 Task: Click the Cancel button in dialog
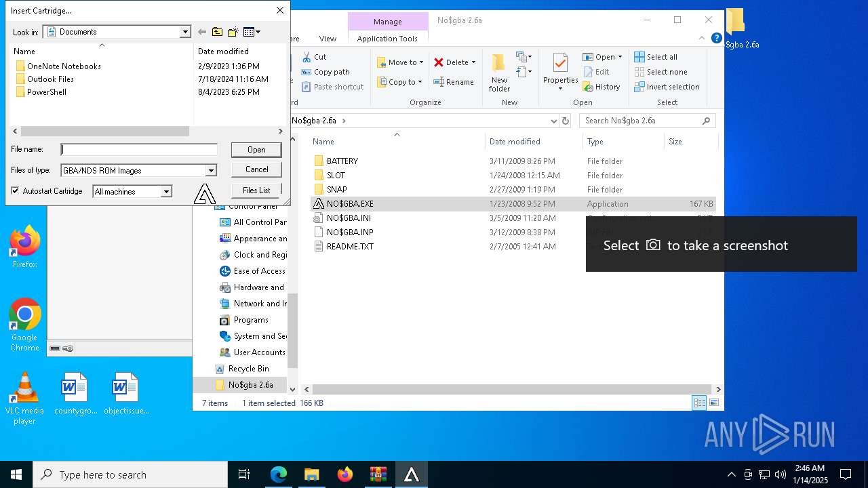(x=256, y=169)
